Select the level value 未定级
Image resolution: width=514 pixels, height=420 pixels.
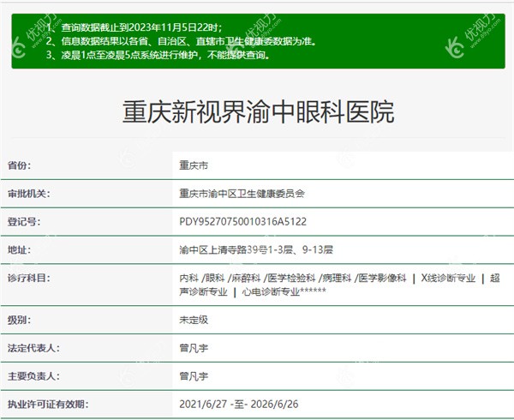point(194,320)
